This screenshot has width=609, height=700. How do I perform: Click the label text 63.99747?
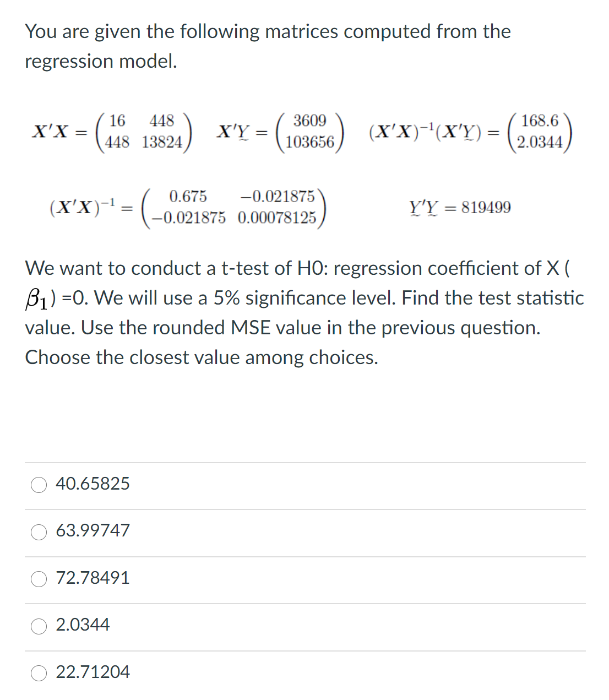click(93, 531)
